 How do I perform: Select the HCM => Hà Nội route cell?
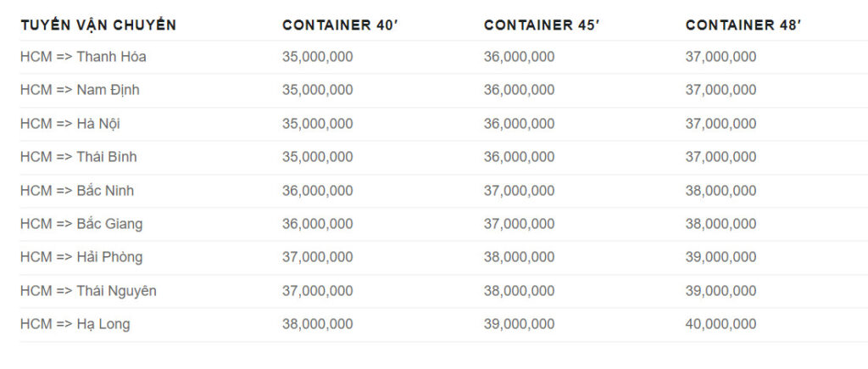pyautogui.click(x=70, y=124)
